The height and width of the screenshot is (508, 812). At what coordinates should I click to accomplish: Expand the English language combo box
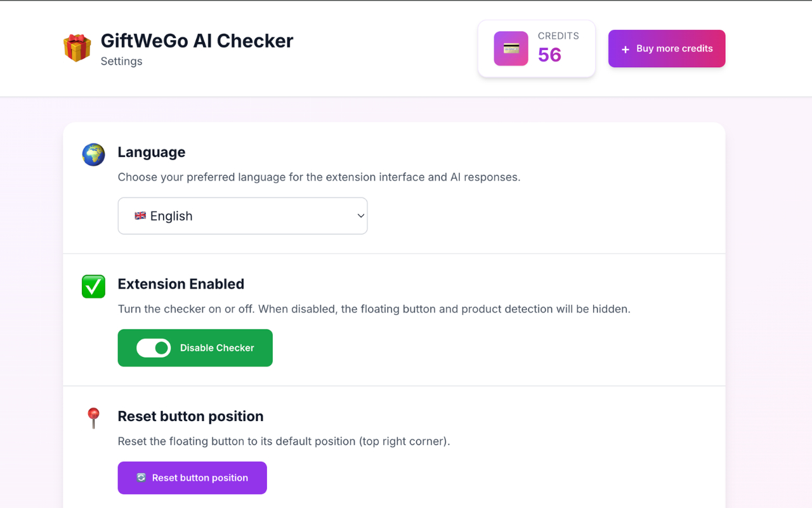tap(242, 215)
